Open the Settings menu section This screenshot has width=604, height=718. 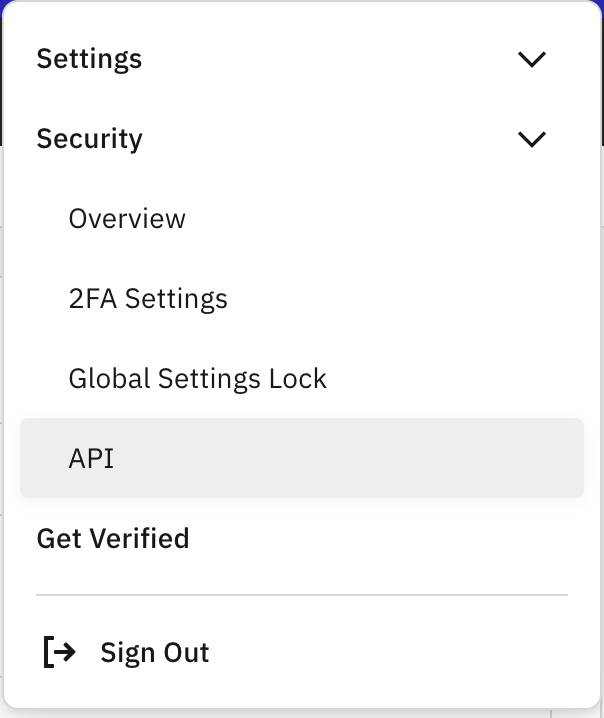click(x=90, y=59)
